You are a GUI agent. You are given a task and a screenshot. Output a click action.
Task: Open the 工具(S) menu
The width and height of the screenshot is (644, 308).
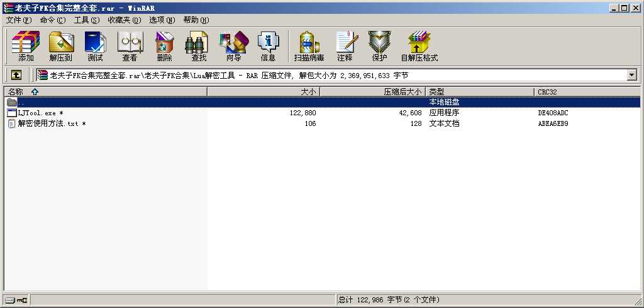pyautogui.click(x=87, y=20)
